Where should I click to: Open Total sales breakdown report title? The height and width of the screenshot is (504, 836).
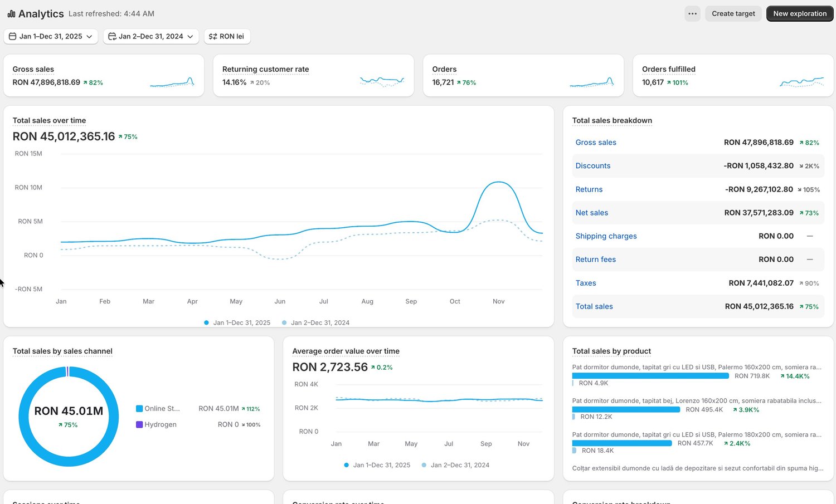(x=612, y=120)
